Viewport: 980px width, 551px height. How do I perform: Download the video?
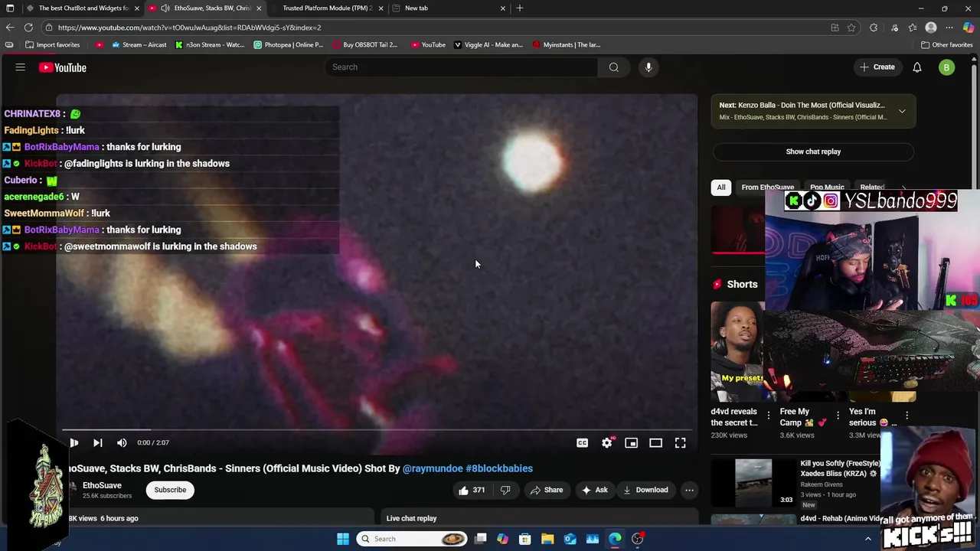click(x=645, y=490)
